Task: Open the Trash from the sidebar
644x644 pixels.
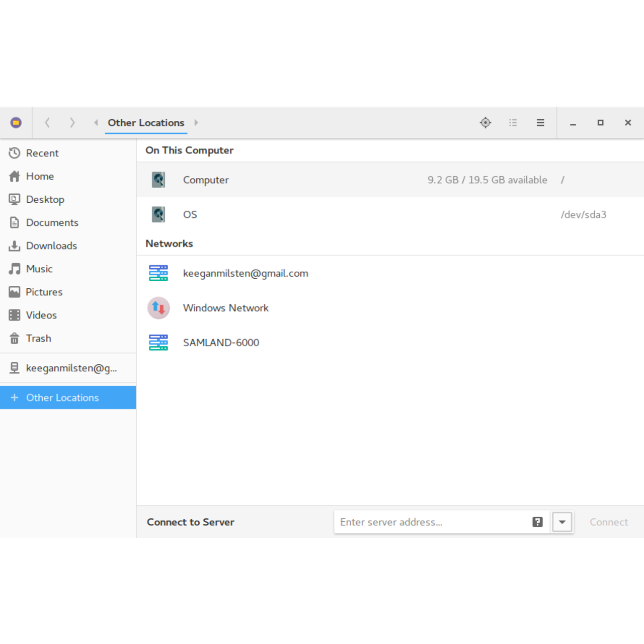Action: (x=38, y=338)
